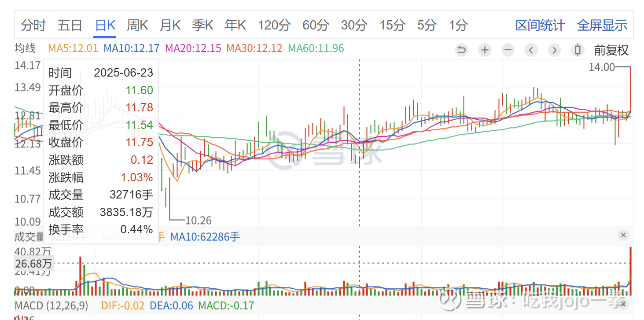This screenshot has width=644, height=320.
Task: Switch to the 年K chart tab
Action: 235,26
